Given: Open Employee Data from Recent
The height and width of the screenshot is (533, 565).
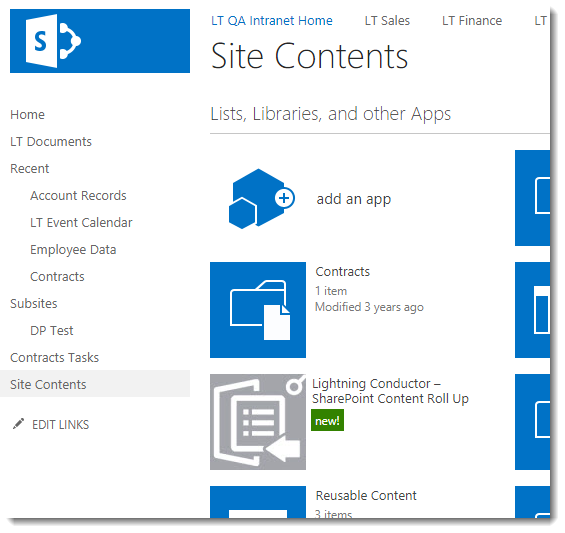Looking at the screenshot, I should coord(73,250).
